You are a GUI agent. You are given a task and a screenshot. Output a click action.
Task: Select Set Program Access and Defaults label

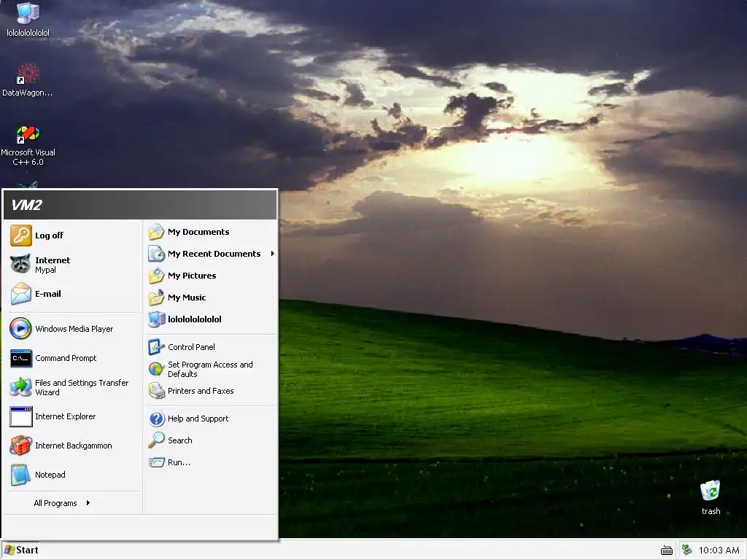pos(210,369)
